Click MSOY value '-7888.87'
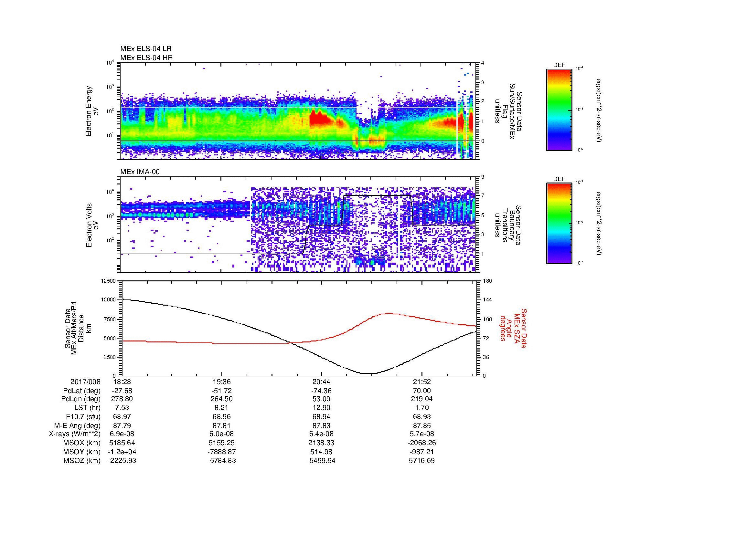 tap(222, 452)
